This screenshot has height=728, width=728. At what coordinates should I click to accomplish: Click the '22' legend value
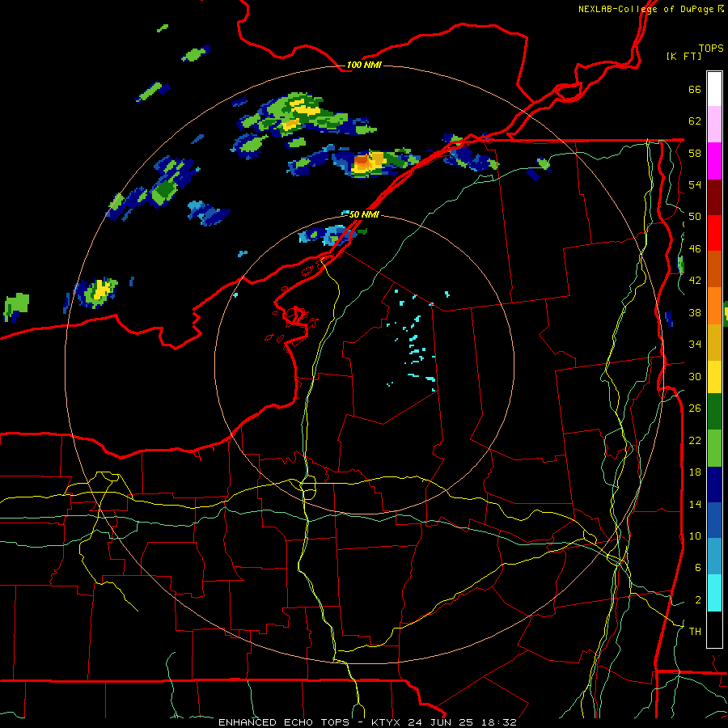pos(695,440)
